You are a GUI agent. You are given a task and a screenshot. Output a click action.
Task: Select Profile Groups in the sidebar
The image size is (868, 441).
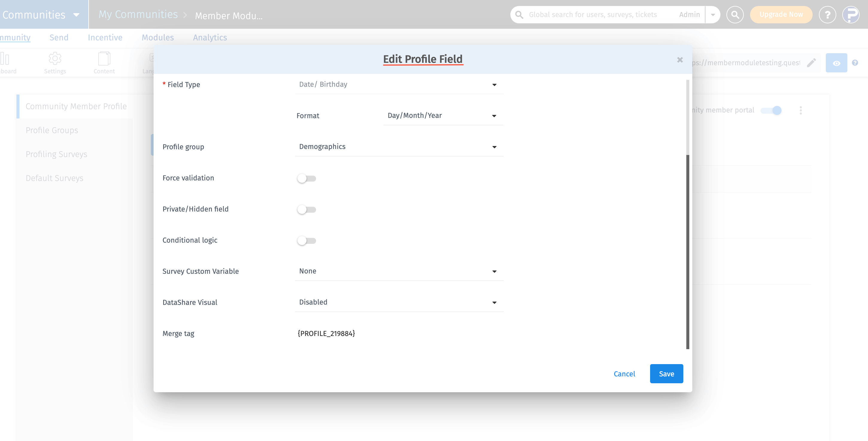(x=52, y=130)
